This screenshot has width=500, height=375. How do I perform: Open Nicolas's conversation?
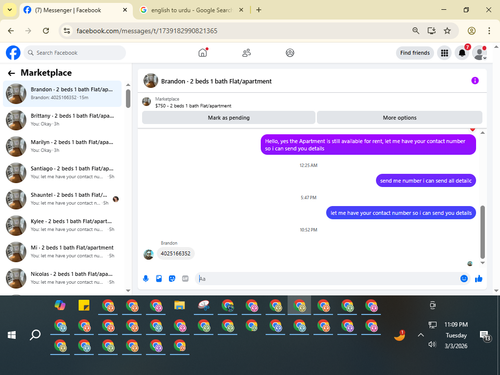(62, 278)
